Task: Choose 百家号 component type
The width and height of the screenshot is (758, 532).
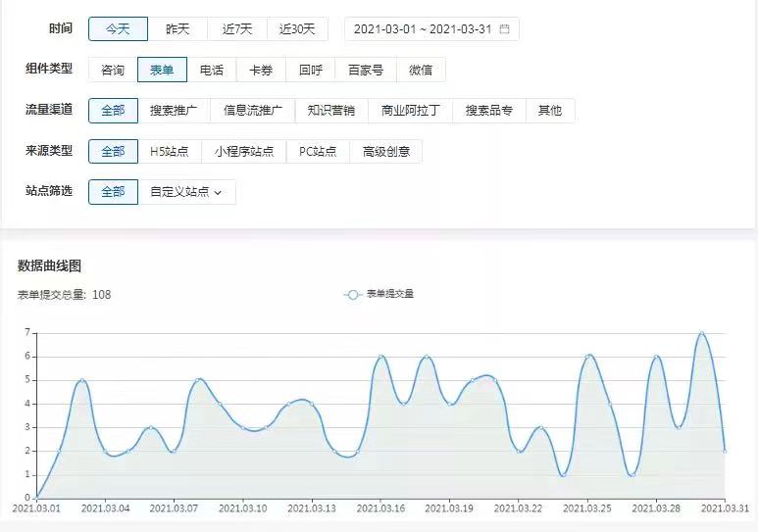Action: [x=366, y=70]
